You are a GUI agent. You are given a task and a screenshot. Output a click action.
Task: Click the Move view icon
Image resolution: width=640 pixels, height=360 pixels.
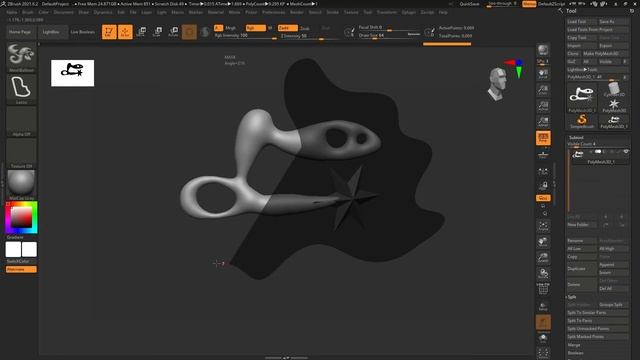[543, 242]
